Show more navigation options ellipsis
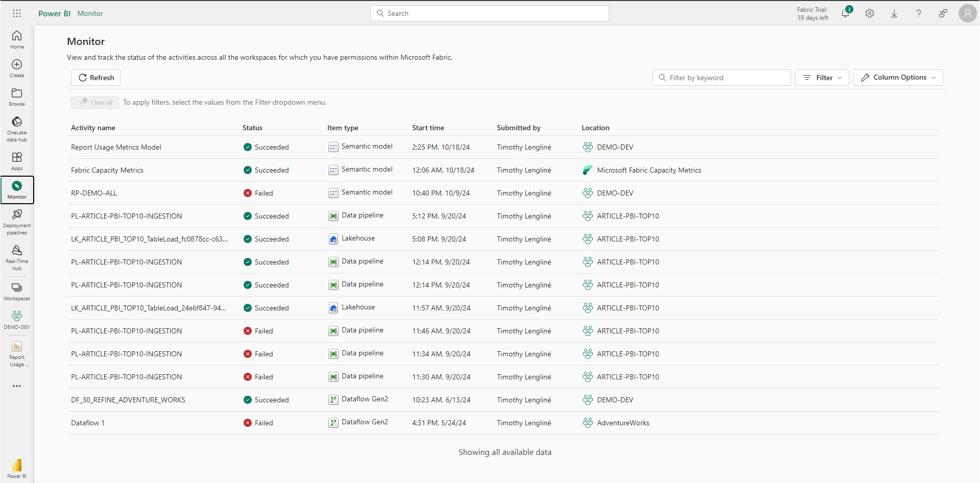Screen dimensions: 980x483 click(17, 386)
